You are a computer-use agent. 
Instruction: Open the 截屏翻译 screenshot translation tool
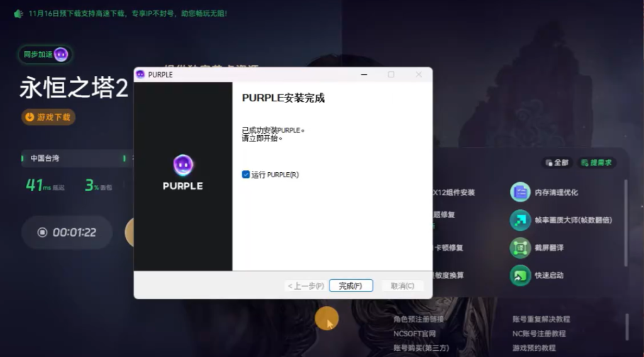click(520, 248)
